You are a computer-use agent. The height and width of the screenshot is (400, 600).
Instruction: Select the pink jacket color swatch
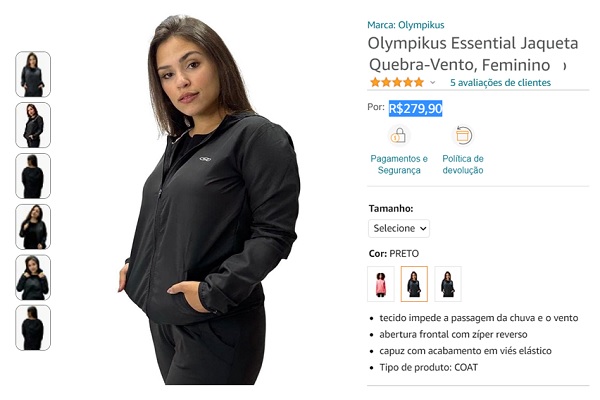380,284
